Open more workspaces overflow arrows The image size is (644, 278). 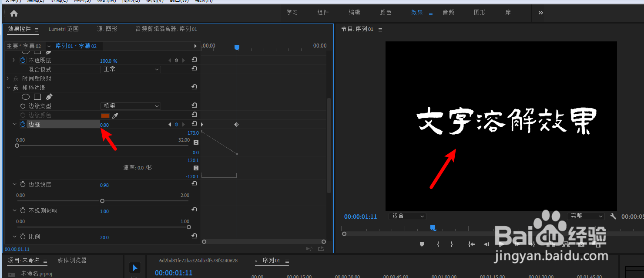[x=541, y=13]
